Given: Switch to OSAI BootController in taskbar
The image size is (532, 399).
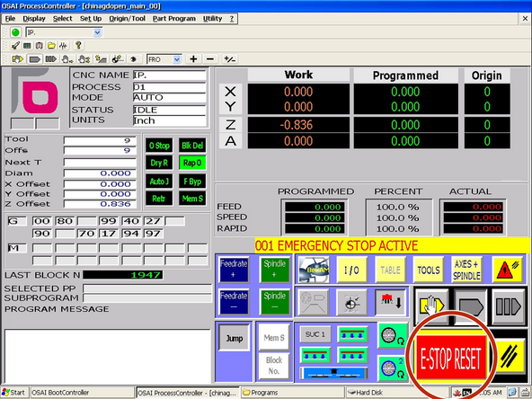Looking at the screenshot, I should click(82, 393).
